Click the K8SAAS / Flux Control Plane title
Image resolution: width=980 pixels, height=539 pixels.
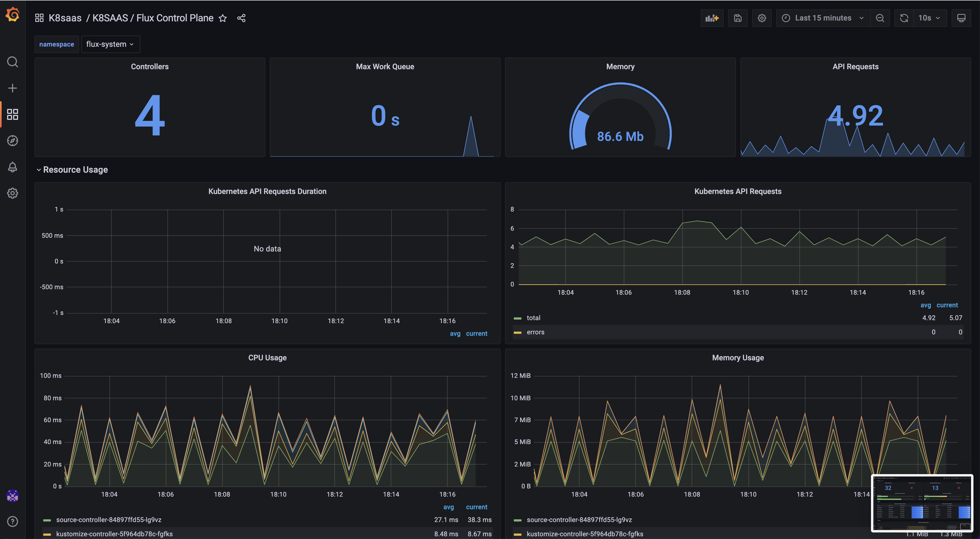pos(153,18)
